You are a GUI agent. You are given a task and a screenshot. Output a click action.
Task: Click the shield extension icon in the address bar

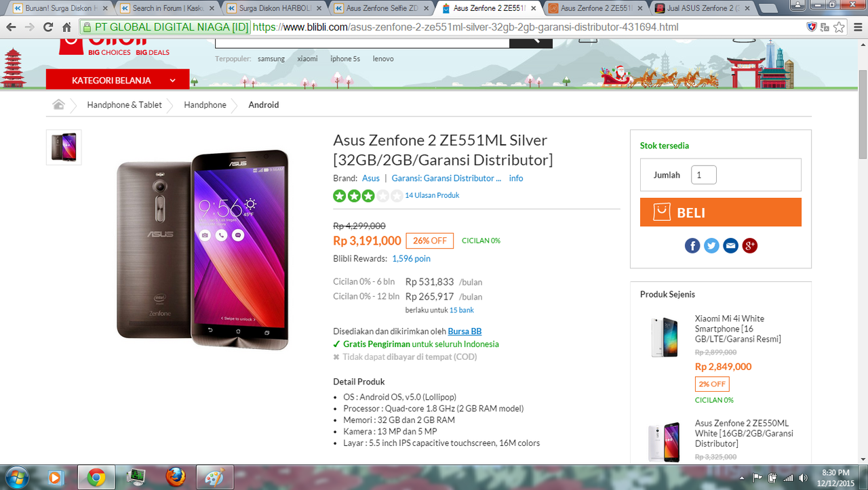812,28
